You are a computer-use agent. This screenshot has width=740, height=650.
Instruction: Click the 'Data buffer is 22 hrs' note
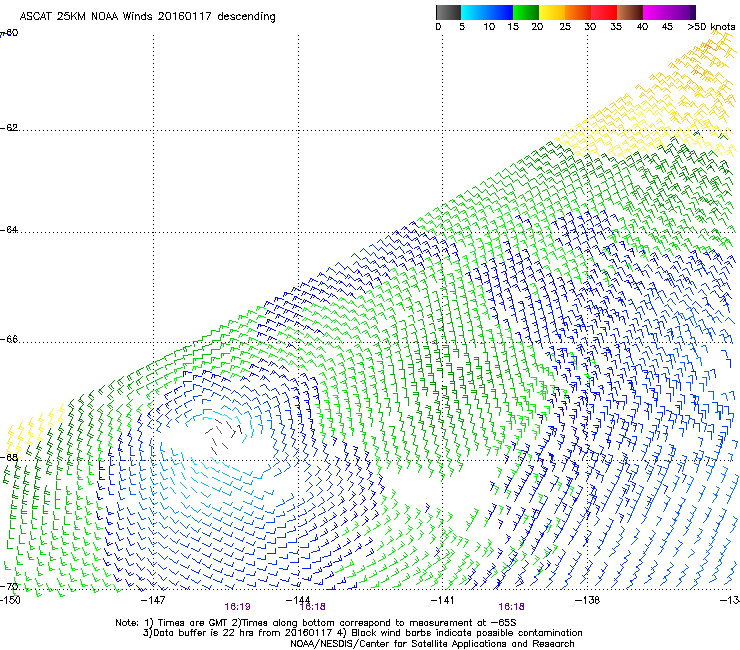pos(362,633)
